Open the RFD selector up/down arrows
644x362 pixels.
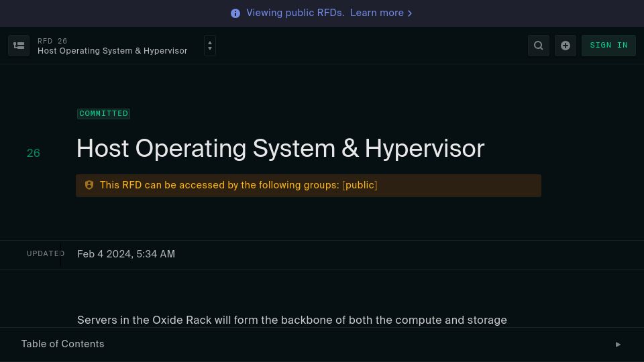click(210, 46)
